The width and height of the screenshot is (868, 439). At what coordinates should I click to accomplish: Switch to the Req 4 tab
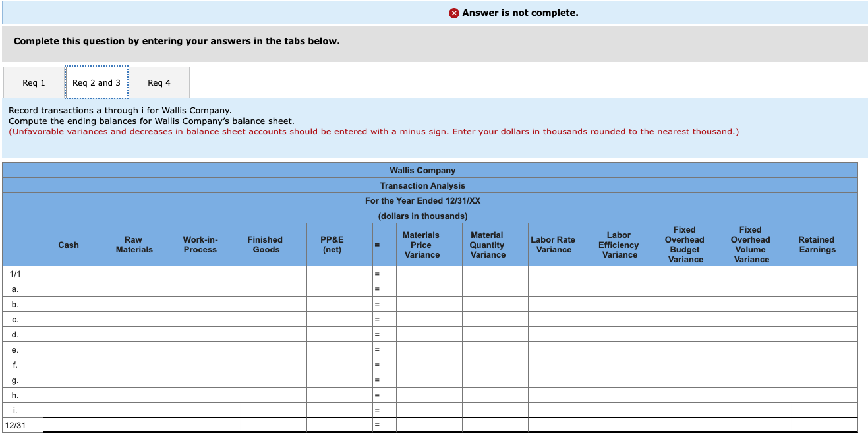159,82
